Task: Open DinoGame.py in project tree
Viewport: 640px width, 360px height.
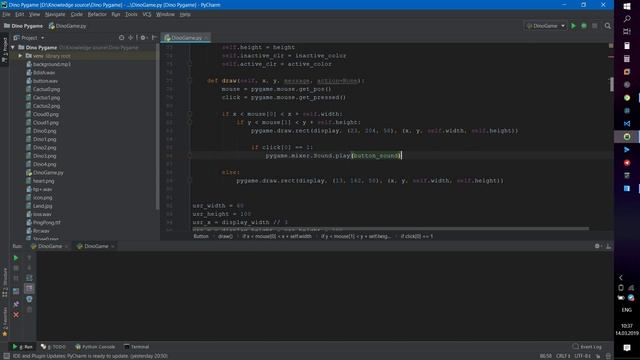Action: [x=48, y=172]
